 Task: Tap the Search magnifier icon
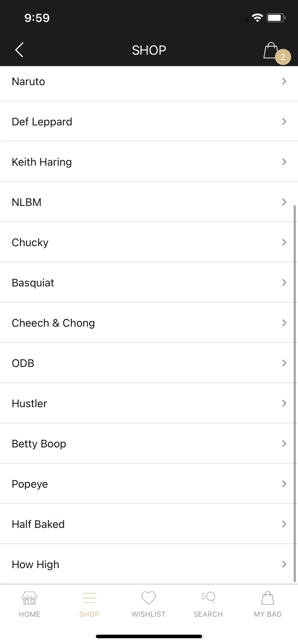coord(208,598)
